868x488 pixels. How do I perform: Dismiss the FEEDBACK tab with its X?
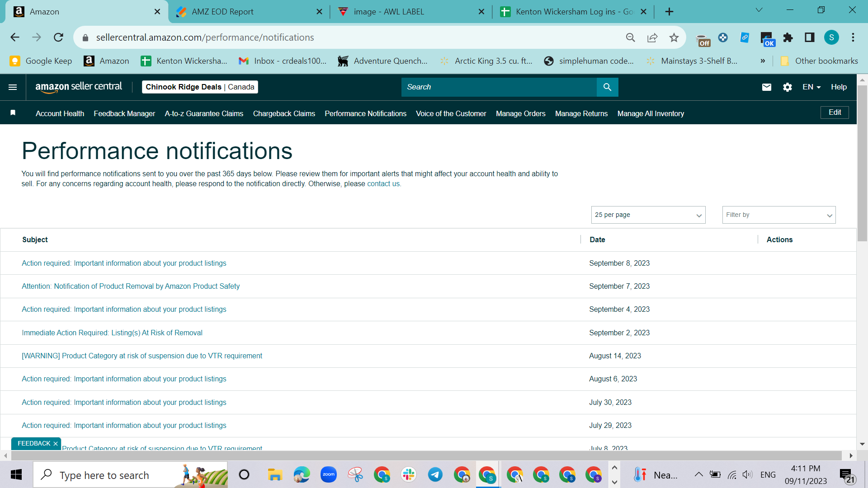coord(56,444)
